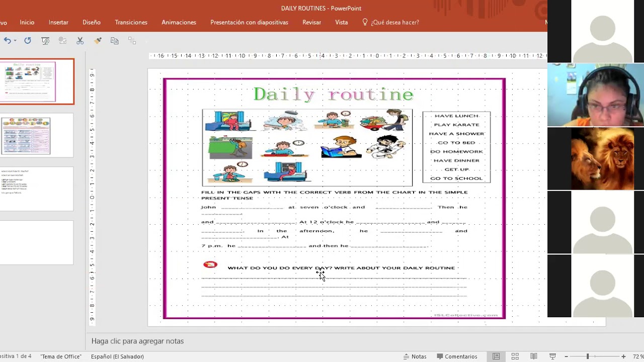Open the Insertar ribbon tab
The height and width of the screenshot is (362, 644).
pos(58,22)
